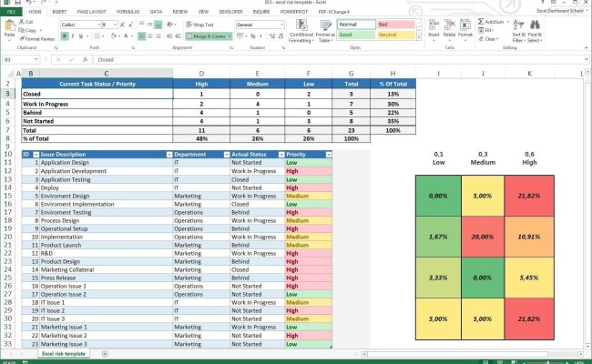
Task: Open Format as Table
Action: [x=325, y=31]
